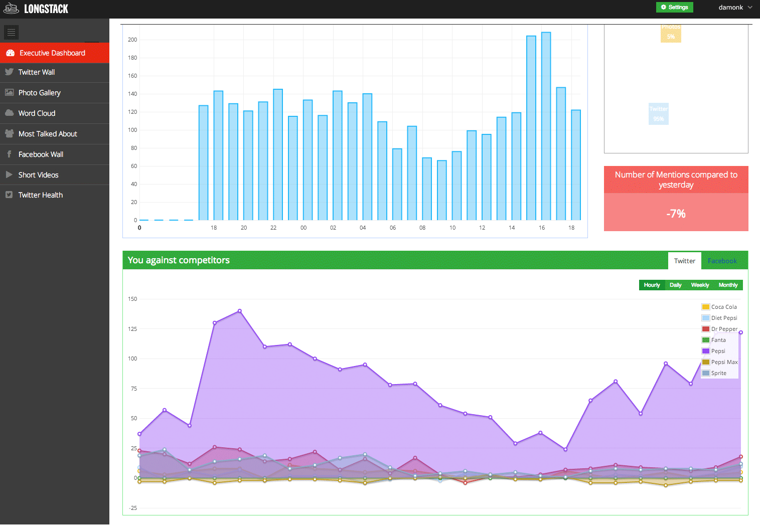Navigate to Most Talked About
This screenshot has height=532, width=760.
click(x=55, y=134)
